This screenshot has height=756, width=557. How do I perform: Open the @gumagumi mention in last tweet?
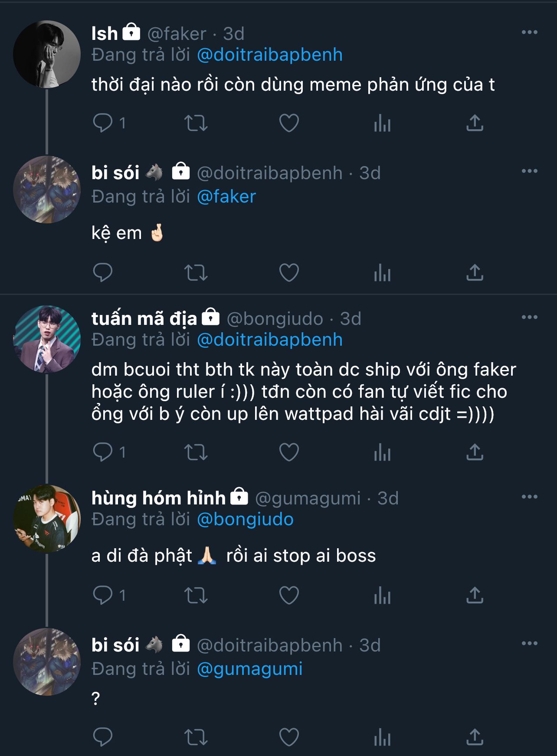click(x=249, y=669)
